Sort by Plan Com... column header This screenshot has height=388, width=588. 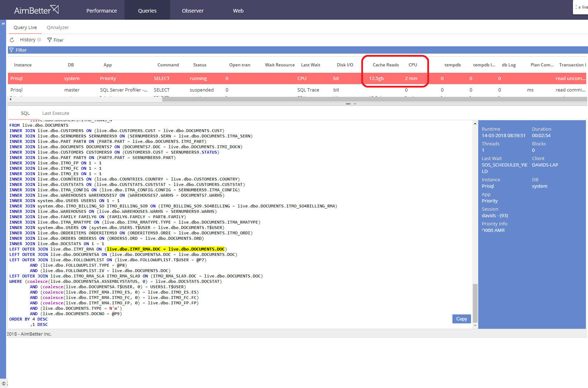542,65
